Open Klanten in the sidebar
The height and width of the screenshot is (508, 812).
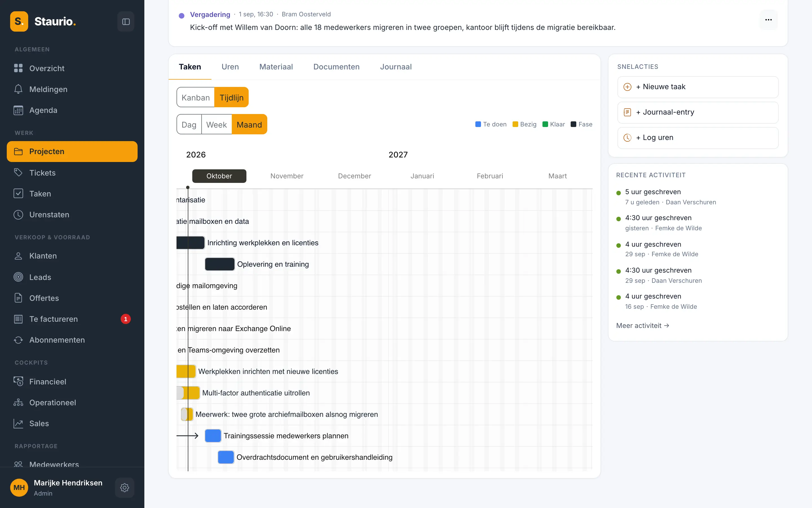click(72, 256)
